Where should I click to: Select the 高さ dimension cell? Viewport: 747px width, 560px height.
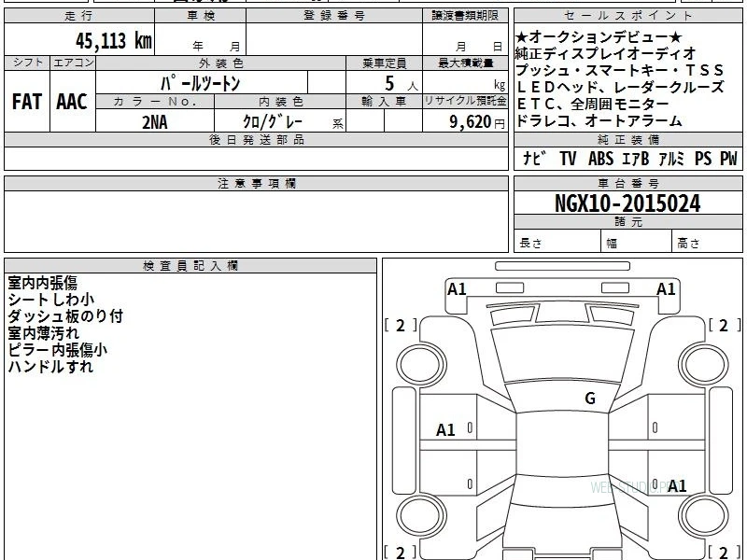click(707, 243)
